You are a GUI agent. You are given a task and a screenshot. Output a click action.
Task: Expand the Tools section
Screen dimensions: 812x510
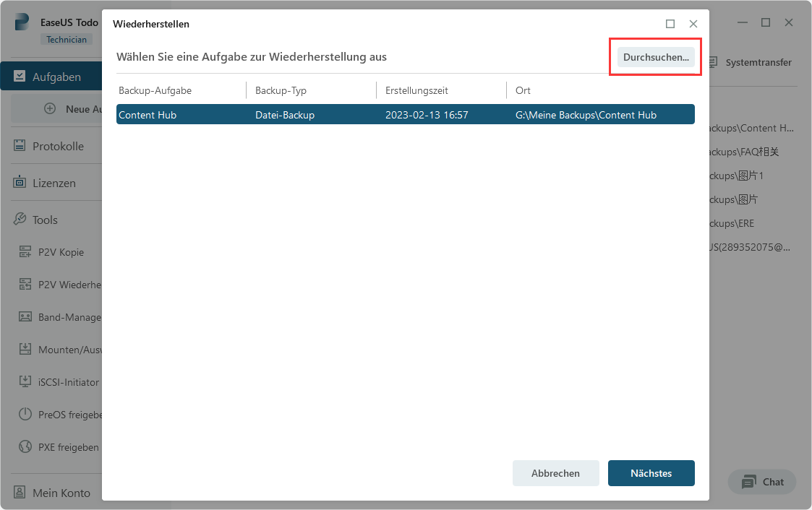coord(45,220)
